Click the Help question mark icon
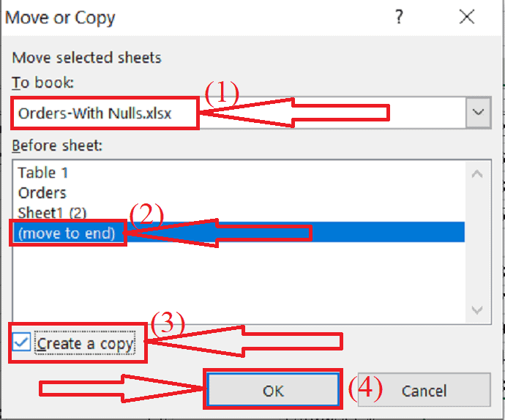505x420 pixels. coord(399,18)
